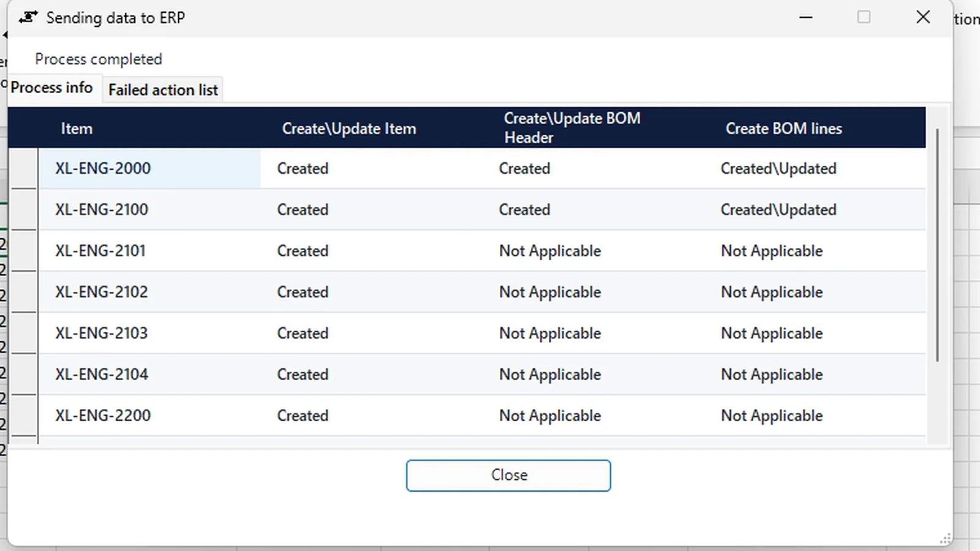Select item cell XL-ENG-2100

pos(150,209)
